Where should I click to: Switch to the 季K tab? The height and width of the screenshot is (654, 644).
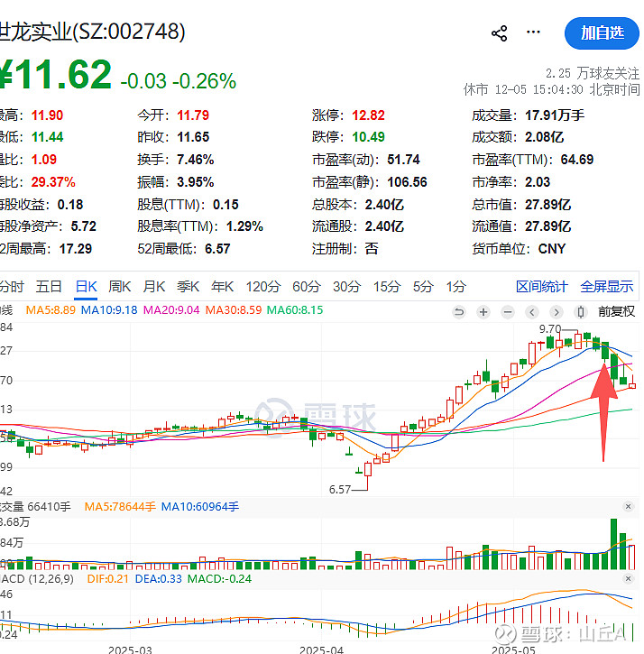coord(189,287)
